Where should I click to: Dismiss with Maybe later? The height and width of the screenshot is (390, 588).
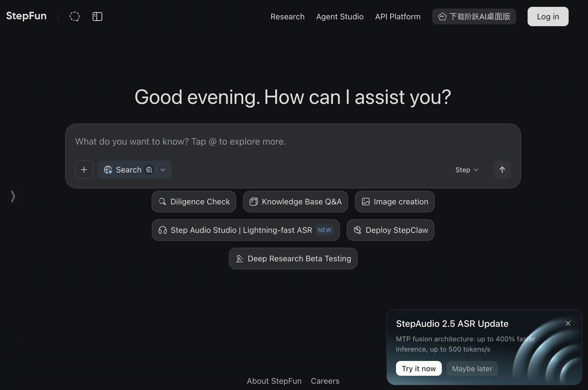click(x=472, y=368)
